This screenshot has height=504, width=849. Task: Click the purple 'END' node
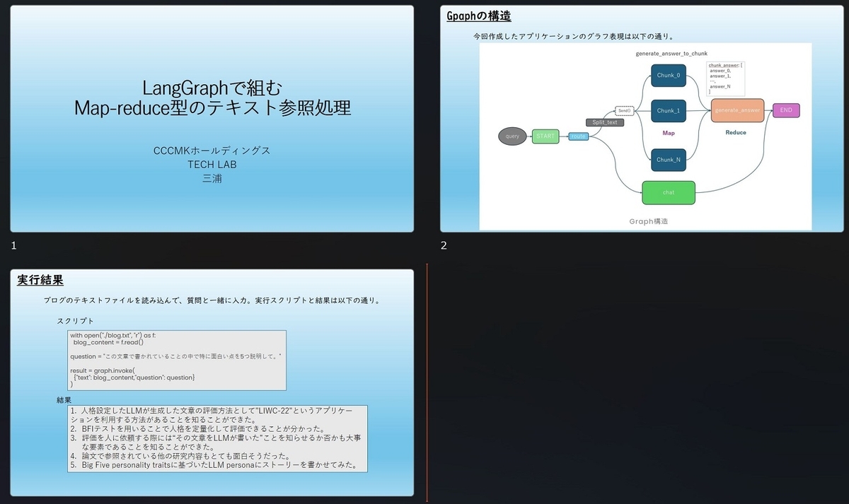[x=786, y=110]
